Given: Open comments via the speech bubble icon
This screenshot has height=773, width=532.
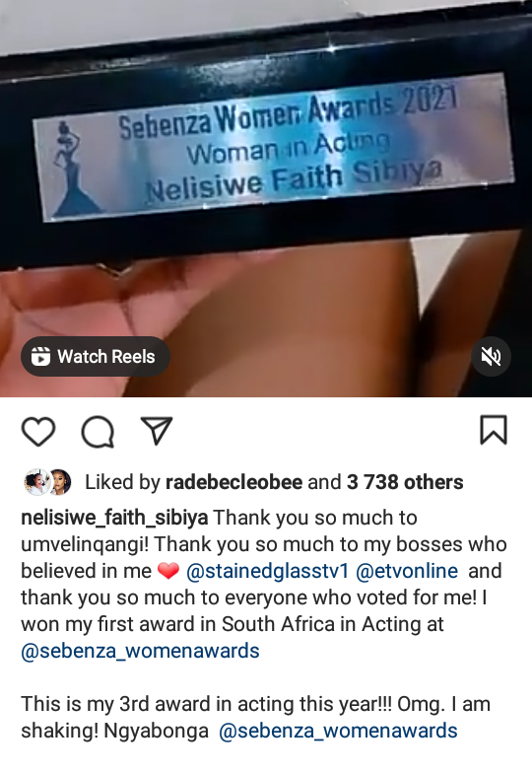Looking at the screenshot, I should (x=98, y=432).
